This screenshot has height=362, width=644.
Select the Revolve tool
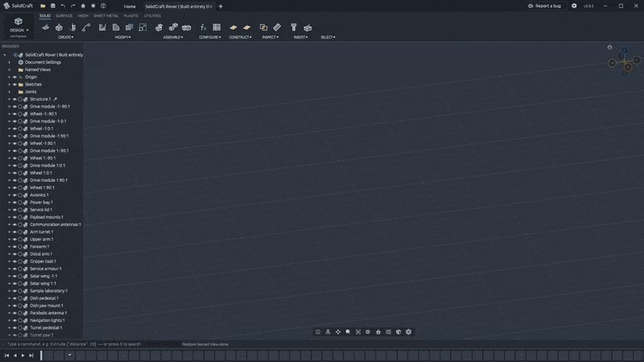click(72, 27)
